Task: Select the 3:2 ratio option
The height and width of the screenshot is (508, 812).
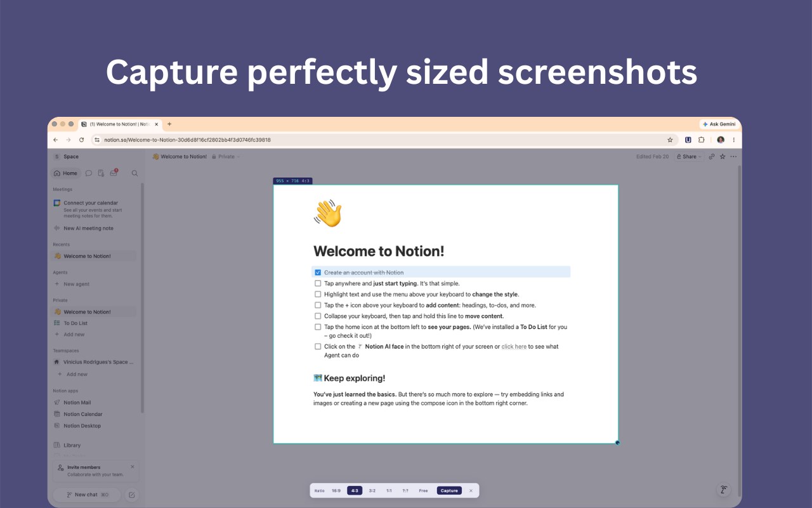Action: click(372, 490)
